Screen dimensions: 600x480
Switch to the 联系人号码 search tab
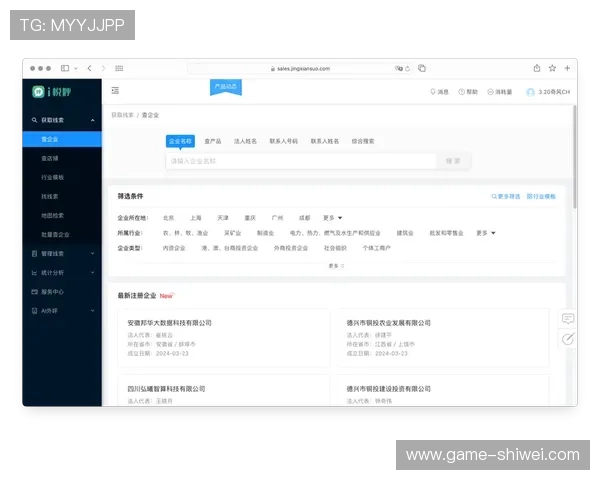pos(284,141)
